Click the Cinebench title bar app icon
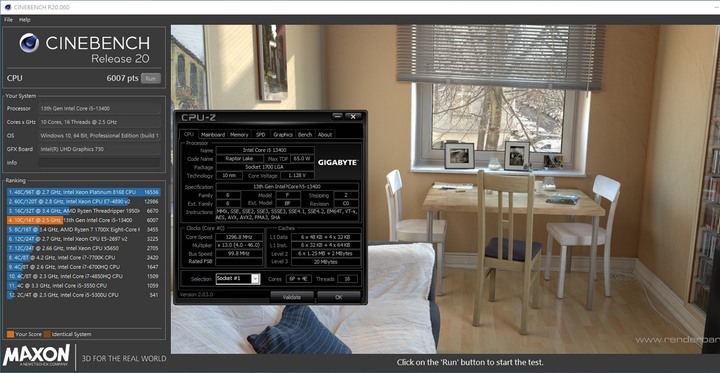The height and width of the screenshot is (373, 720). [7, 7]
